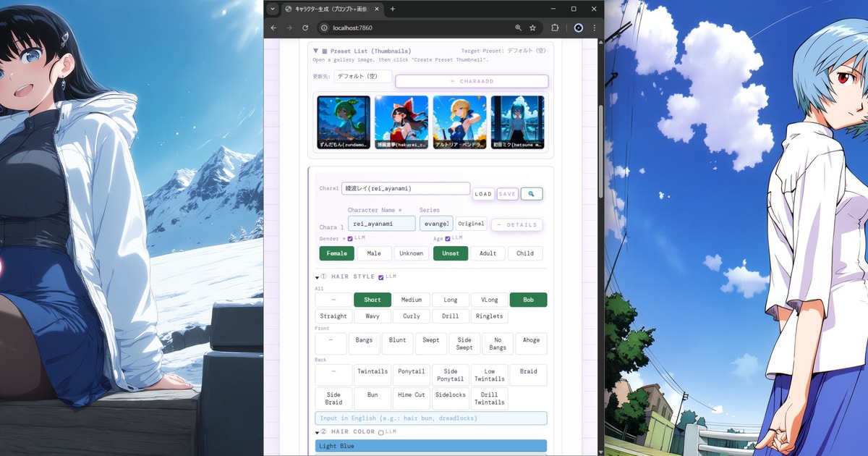Toggle the Long hair option
The image size is (868, 456).
451,300
